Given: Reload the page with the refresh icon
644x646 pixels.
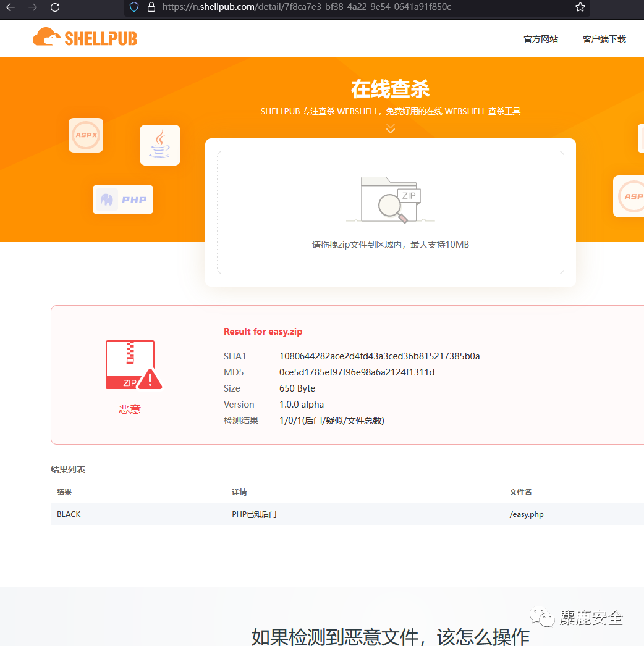Looking at the screenshot, I should (x=55, y=7).
